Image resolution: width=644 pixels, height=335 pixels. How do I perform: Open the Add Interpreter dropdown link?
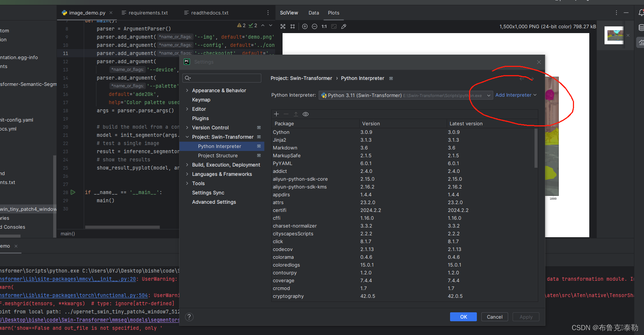516,95
